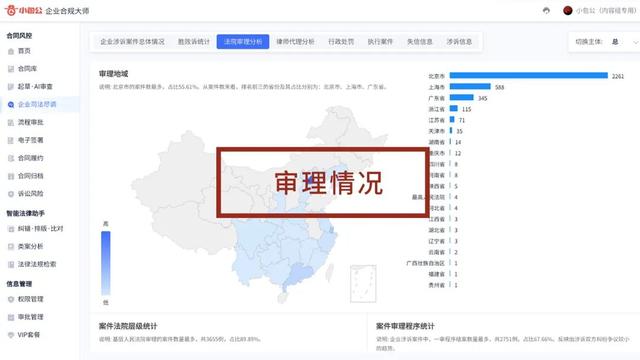Click the support headset icon in header
This screenshot has width=640, height=360.
point(547,11)
